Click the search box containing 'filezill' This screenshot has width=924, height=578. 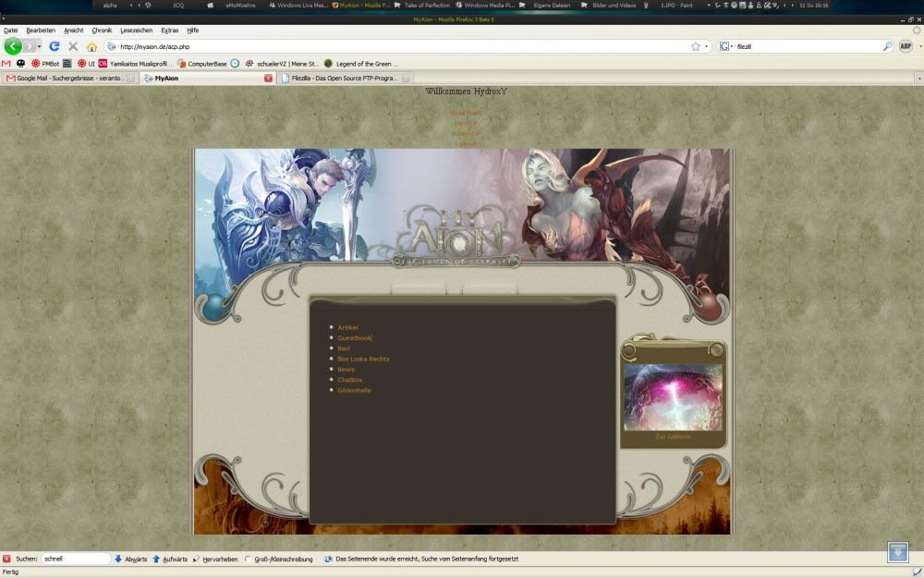(x=808, y=46)
